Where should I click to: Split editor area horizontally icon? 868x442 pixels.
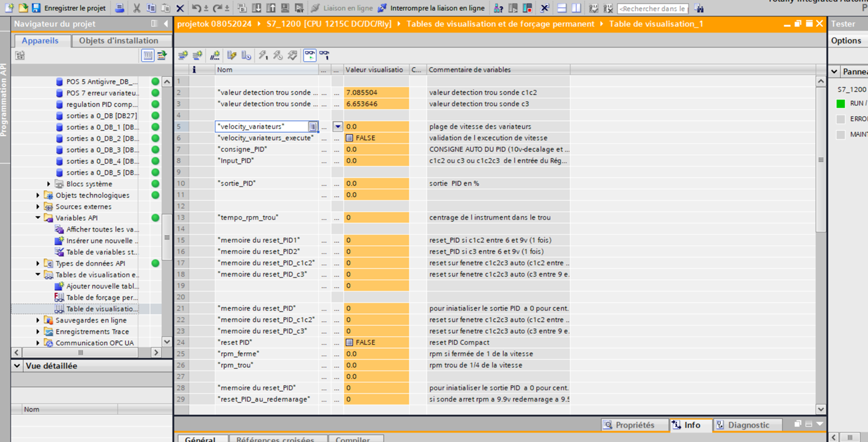click(x=562, y=8)
